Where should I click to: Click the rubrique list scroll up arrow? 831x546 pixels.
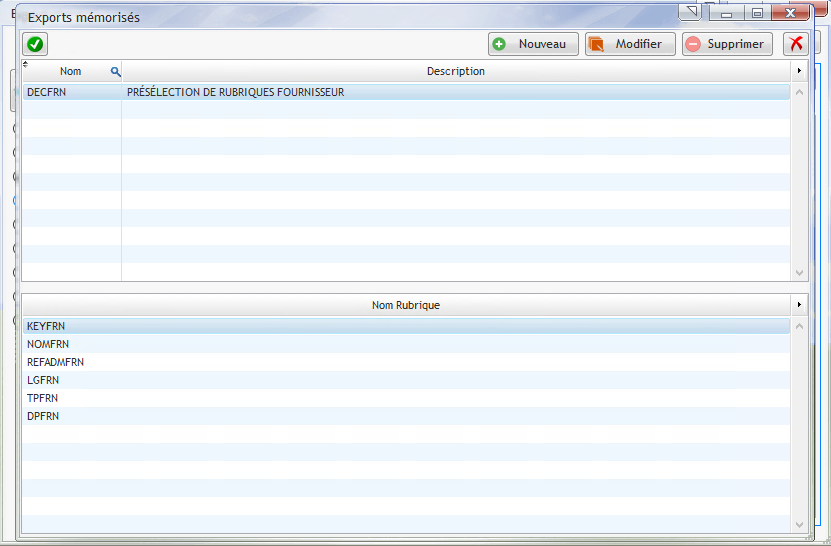click(798, 326)
